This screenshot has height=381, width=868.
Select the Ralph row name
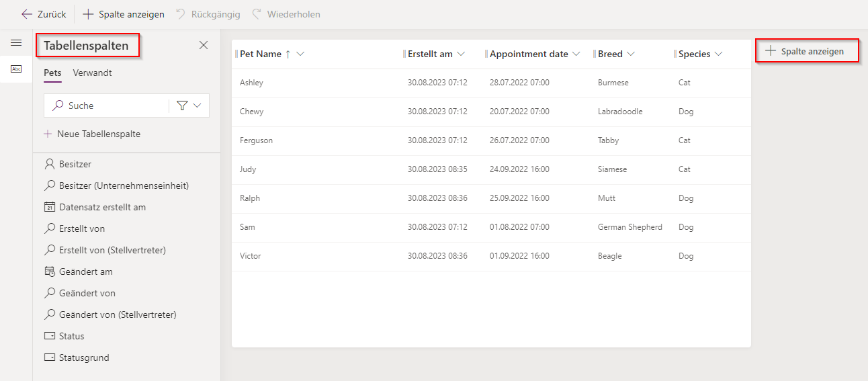click(250, 198)
